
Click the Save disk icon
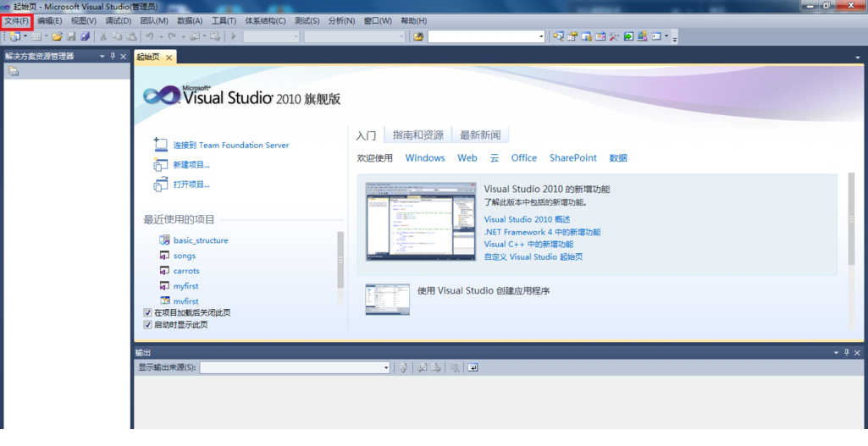71,36
